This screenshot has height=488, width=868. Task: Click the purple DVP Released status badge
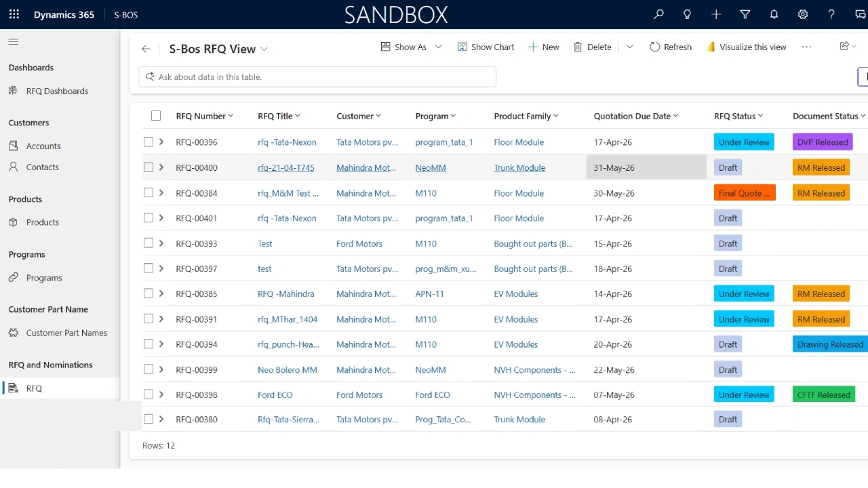click(823, 142)
